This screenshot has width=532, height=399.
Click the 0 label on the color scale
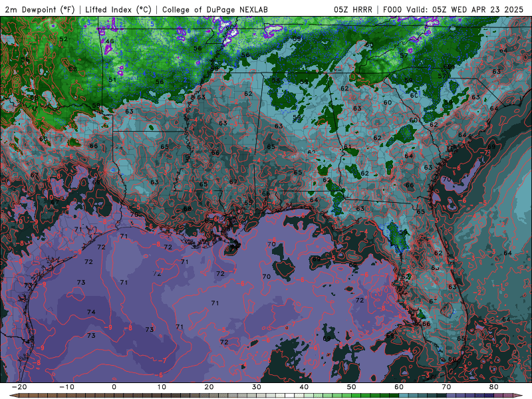(x=114, y=387)
